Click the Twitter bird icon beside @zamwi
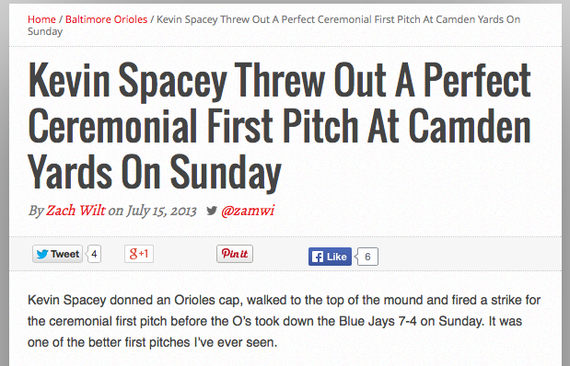The height and width of the screenshot is (366, 570). pos(212,210)
